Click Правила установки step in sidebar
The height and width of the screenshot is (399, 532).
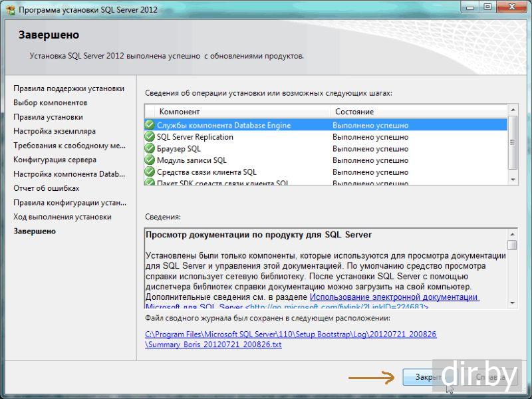click(x=48, y=117)
